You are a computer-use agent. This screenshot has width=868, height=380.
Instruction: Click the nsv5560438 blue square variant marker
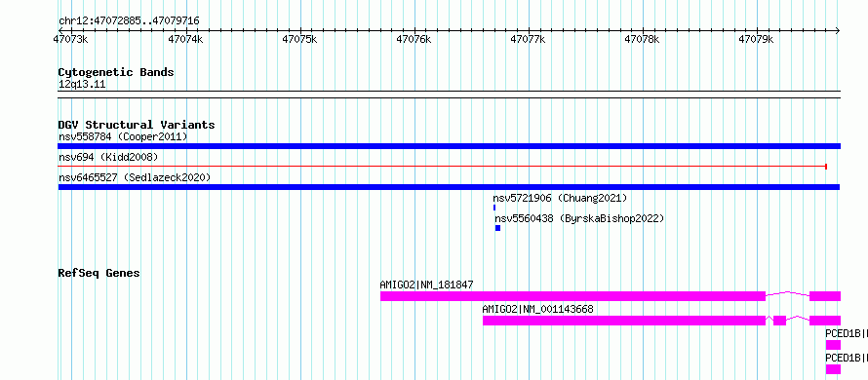[497, 228]
